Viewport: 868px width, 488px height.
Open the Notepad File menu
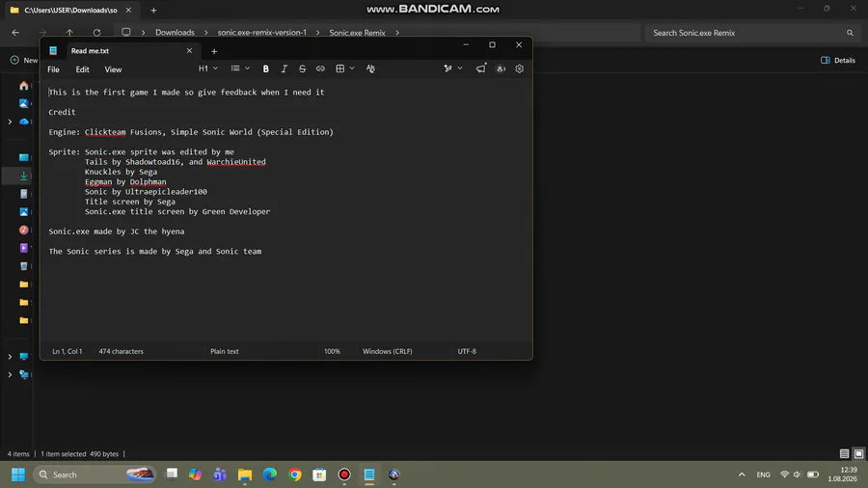53,69
